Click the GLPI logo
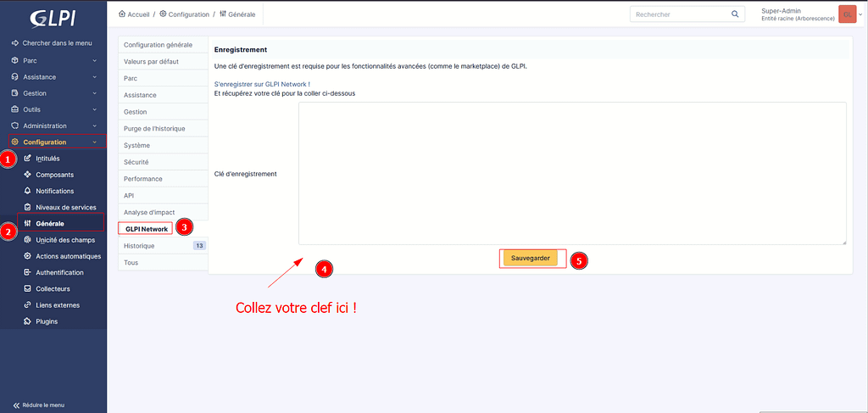 click(x=53, y=18)
